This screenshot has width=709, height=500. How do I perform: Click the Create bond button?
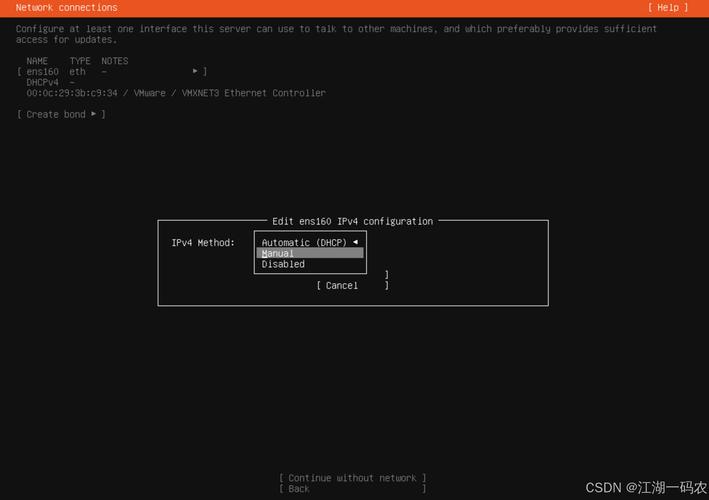(x=56, y=114)
